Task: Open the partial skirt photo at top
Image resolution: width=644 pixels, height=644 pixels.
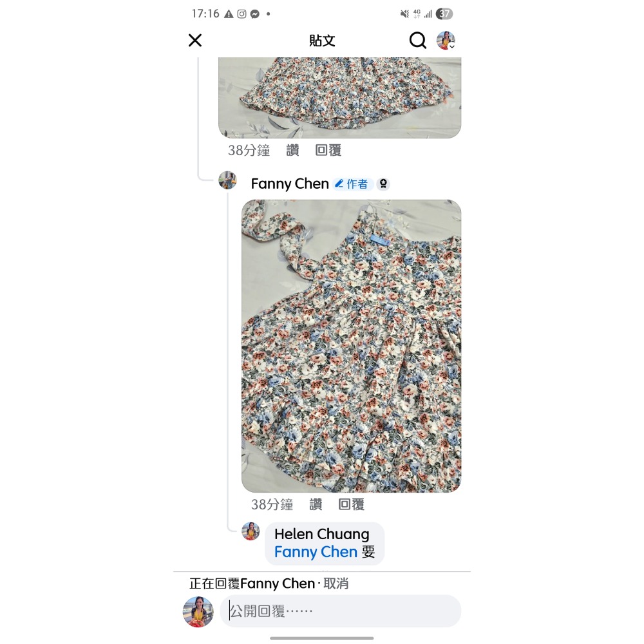Action: click(x=339, y=98)
